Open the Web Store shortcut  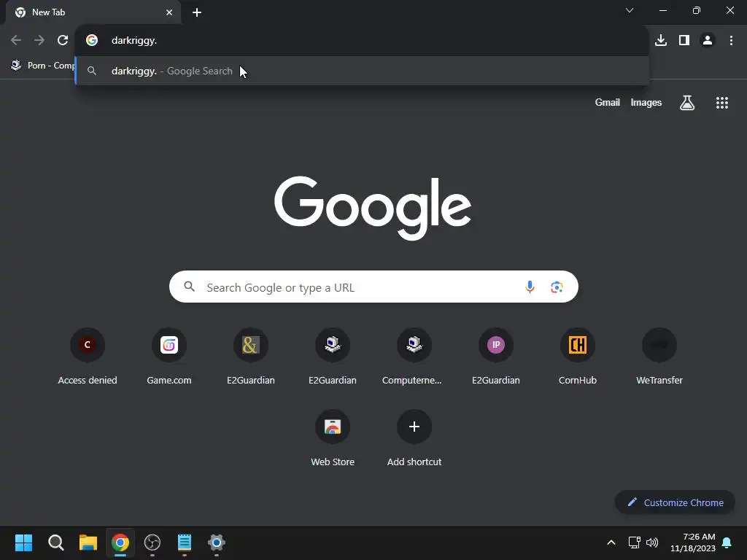(333, 438)
